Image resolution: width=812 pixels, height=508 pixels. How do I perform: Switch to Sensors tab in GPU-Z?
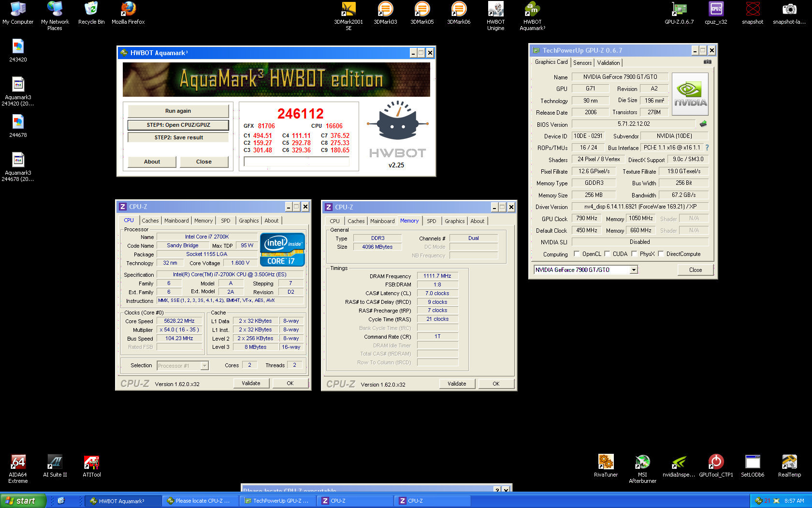(582, 63)
